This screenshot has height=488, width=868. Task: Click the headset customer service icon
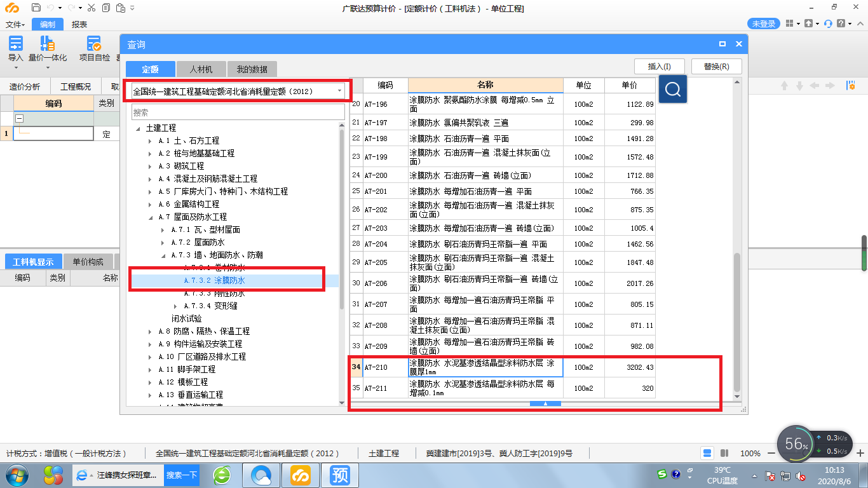point(828,24)
